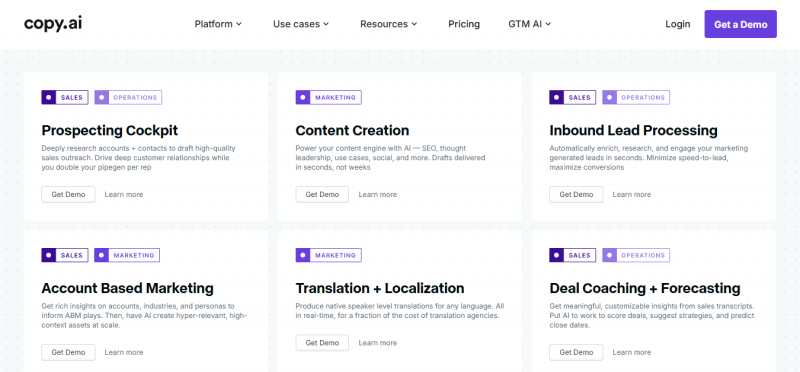This screenshot has height=372, width=800.
Task: Expand the GTM AI menu
Action: pos(530,24)
